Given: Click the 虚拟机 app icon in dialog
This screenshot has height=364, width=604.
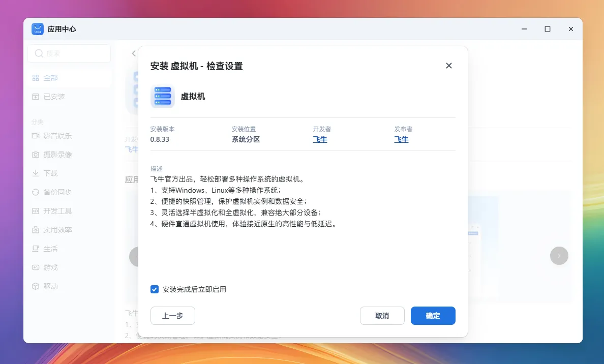Looking at the screenshot, I should (163, 97).
